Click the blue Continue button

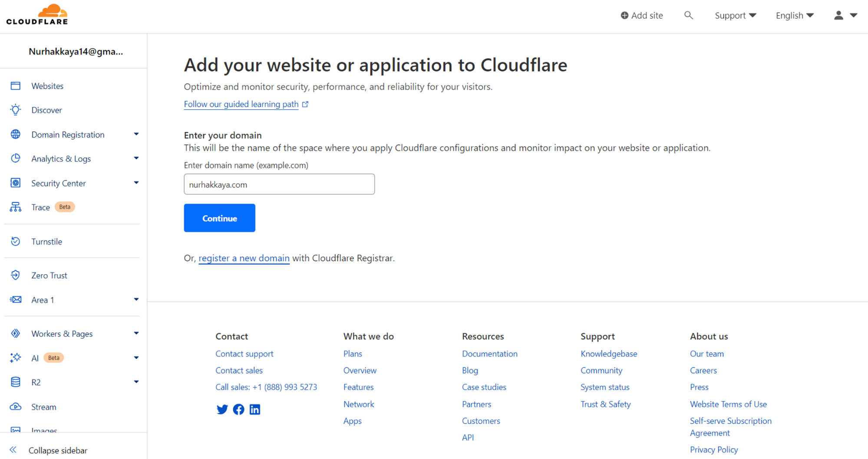(219, 218)
